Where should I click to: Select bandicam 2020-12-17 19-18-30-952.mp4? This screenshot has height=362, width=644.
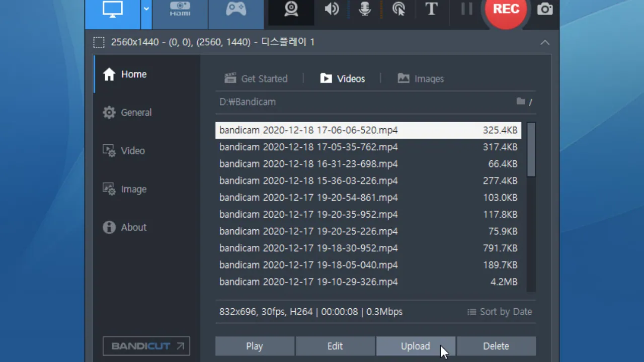click(x=368, y=248)
